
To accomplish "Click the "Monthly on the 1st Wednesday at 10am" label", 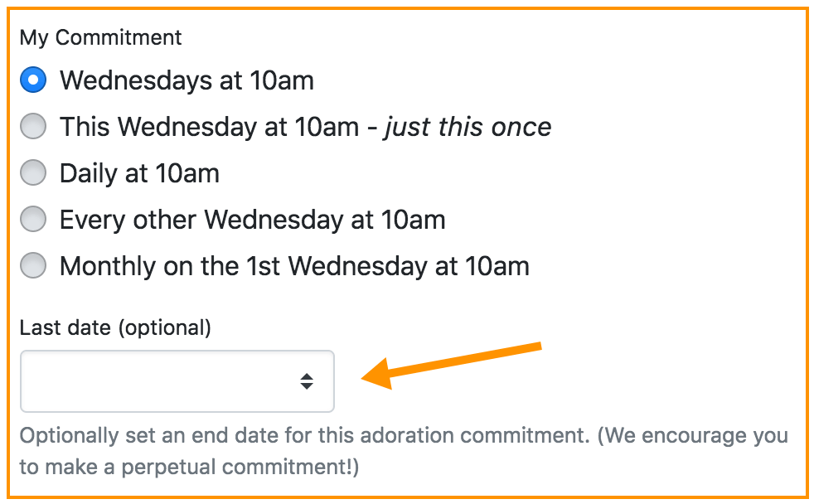I will tap(294, 266).
